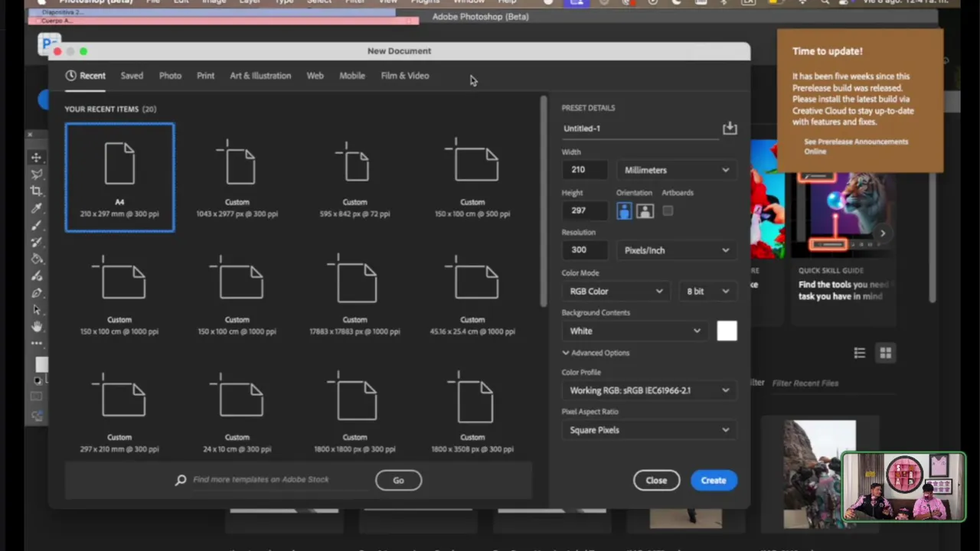Open the RGB Color mode dropdown

tap(616, 291)
